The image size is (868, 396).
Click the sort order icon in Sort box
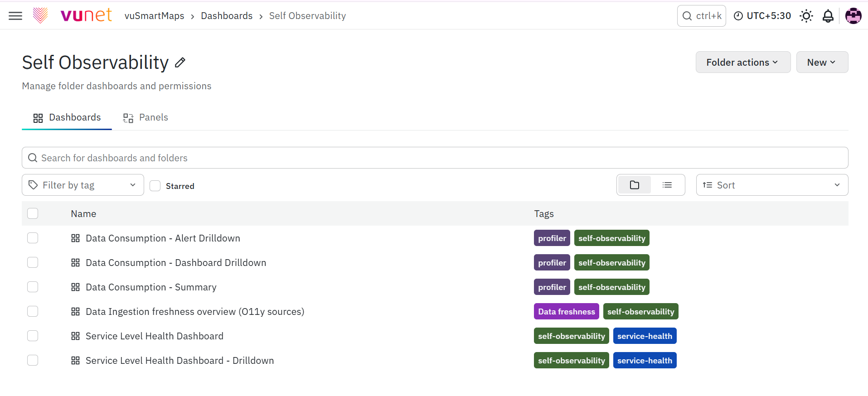pos(707,185)
